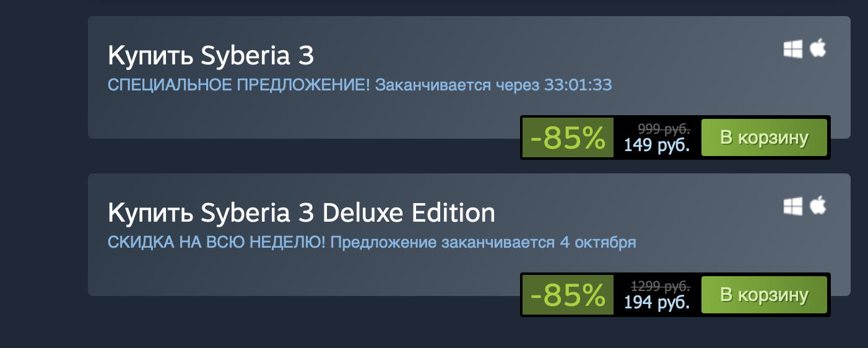
Task: Click the "Купить Syberia 3 Deluxe Edition" heading
Action: [x=302, y=214]
